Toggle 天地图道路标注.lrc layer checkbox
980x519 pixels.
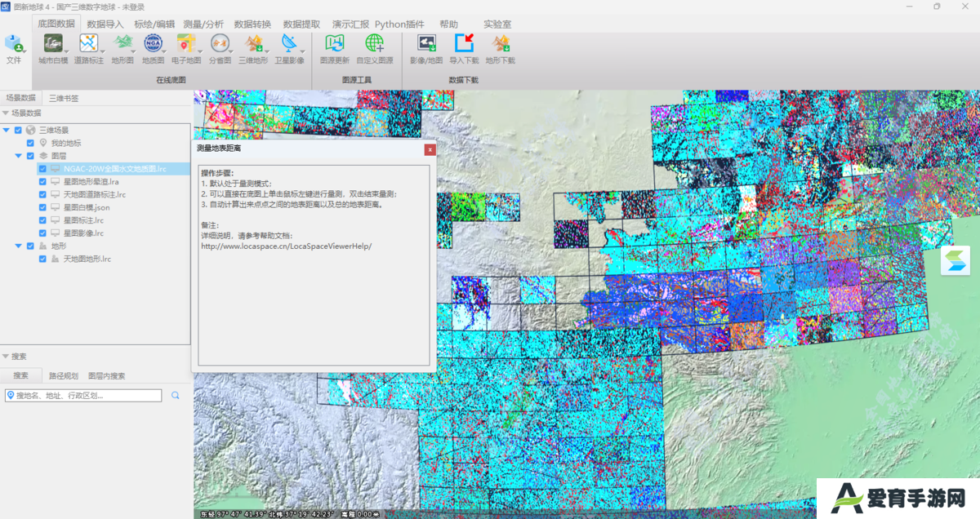pos(42,194)
